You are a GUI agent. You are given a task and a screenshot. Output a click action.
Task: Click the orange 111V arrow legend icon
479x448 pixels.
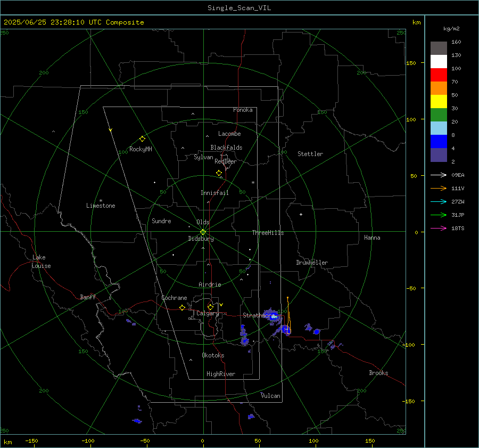point(439,189)
